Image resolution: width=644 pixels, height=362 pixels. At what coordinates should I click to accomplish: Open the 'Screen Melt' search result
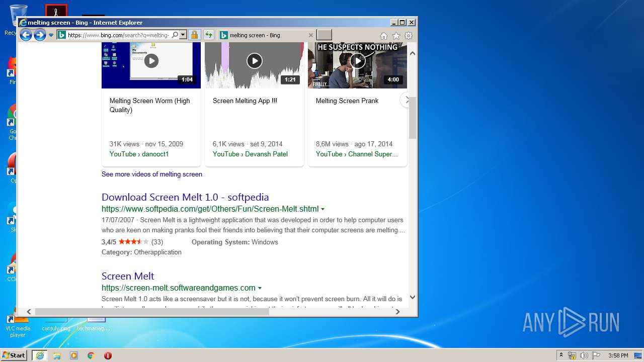pos(128,276)
